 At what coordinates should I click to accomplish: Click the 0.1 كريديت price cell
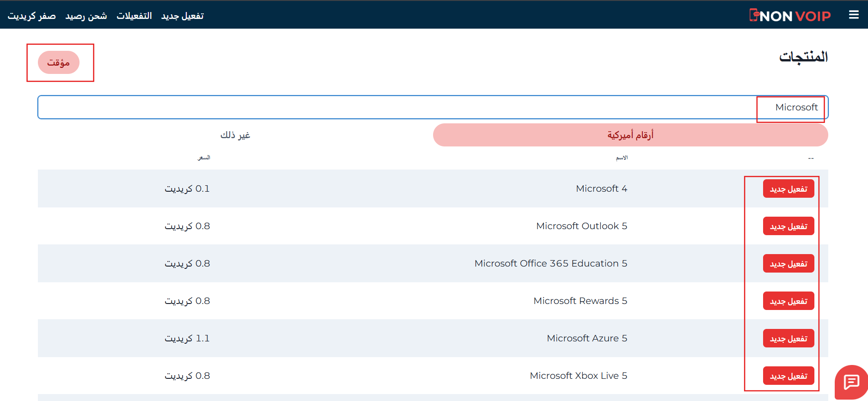pos(187,188)
